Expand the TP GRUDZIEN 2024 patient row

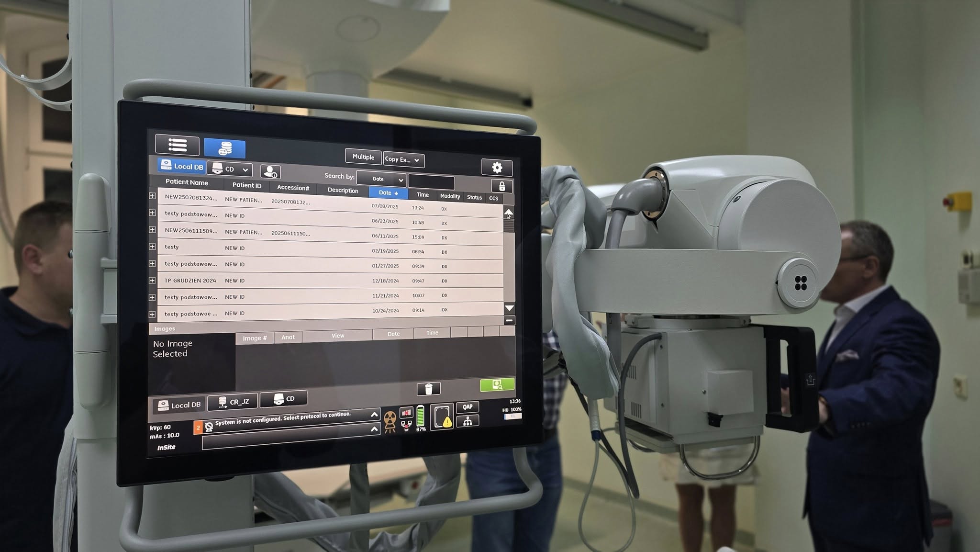(152, 281)
